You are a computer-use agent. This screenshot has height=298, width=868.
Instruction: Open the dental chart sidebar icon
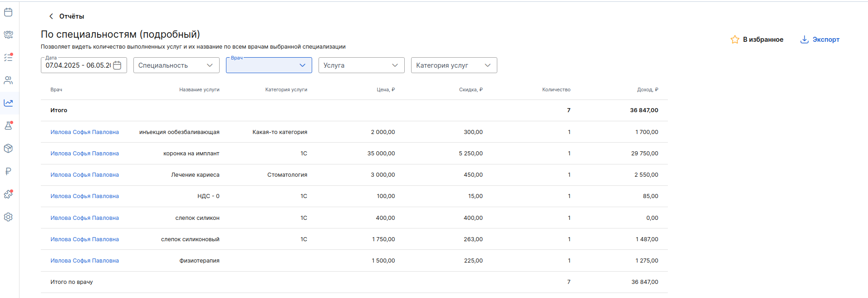[8, 35]
